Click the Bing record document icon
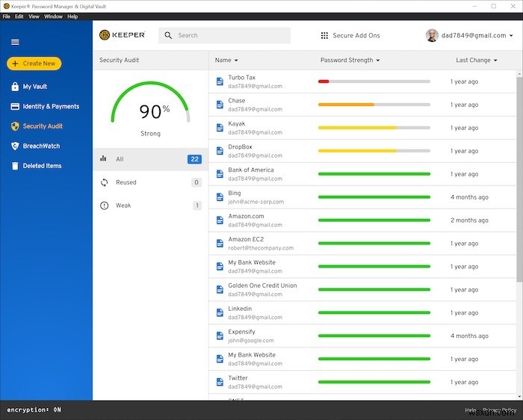This screenshot has height=420, width=523. tap(220, 197)
